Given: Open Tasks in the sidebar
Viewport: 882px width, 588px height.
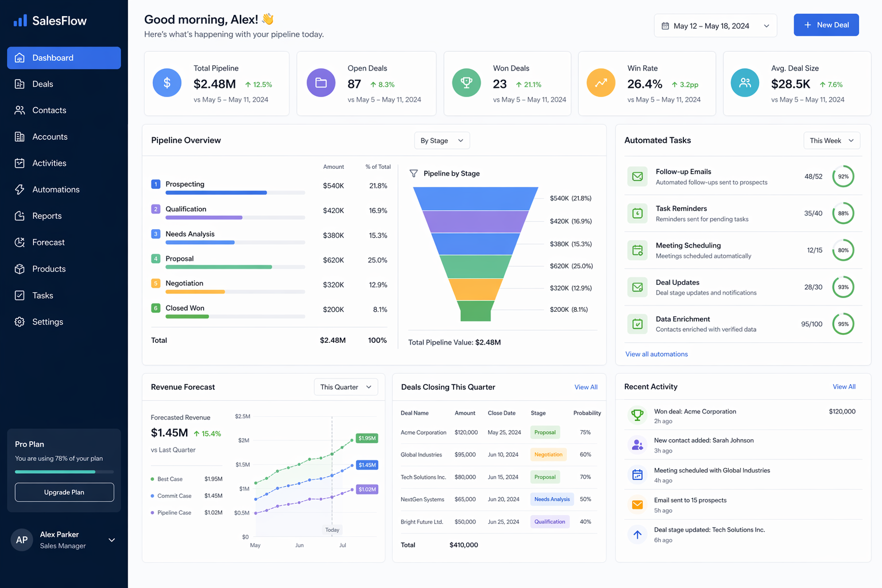Looking at the screenshot, I should (64, 295).
